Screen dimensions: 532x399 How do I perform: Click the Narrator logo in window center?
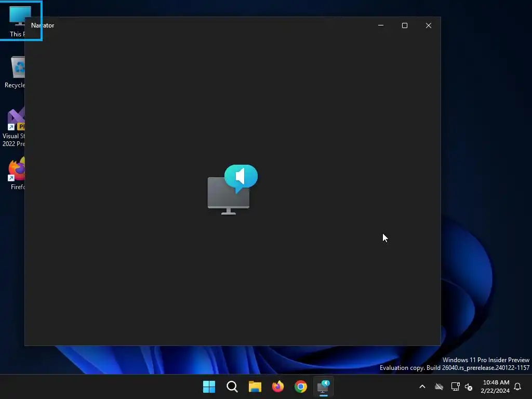233,190
